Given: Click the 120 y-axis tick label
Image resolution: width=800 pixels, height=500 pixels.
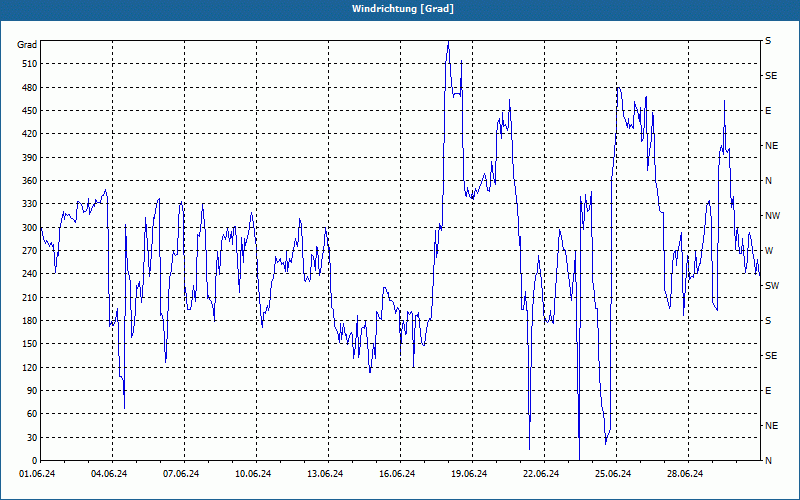Looking at the screenshot, I should 30,367.
